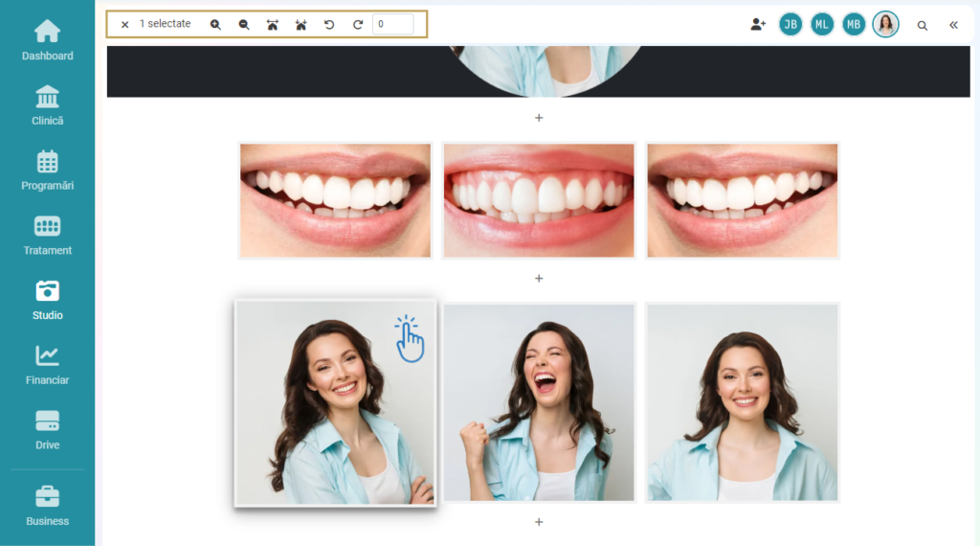Click the flip vertical icon in toolbar

click(x=301, y=25)
